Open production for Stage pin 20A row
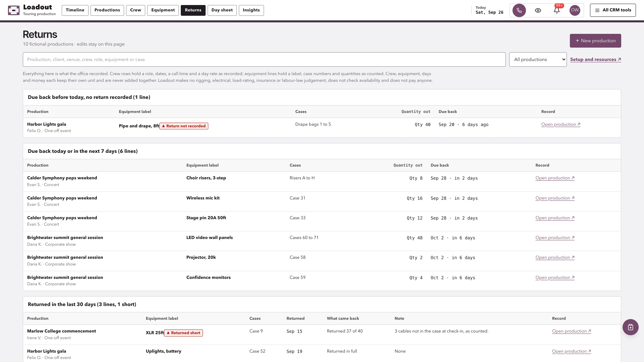This screenshot has width=644, height=362. (x=555, y=218)
